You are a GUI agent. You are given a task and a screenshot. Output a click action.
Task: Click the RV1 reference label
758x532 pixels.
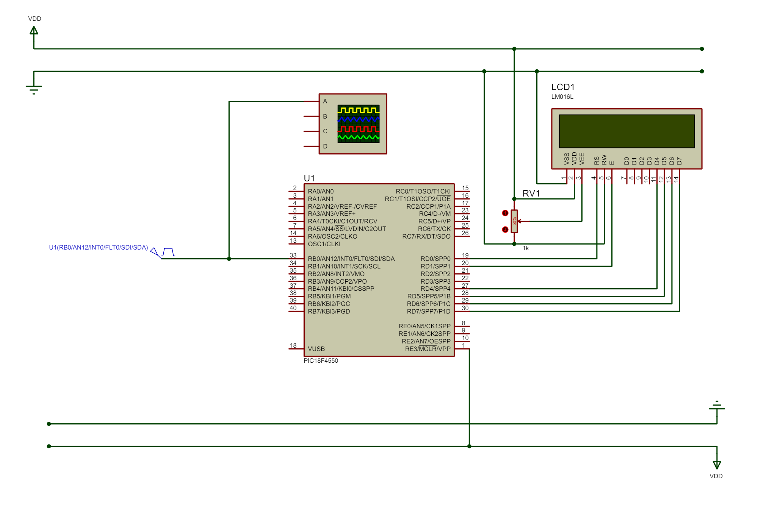pyautogui.click(x=531, y=193)
